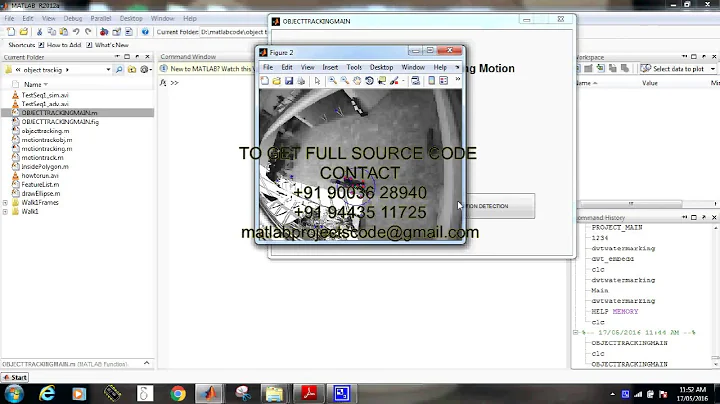Open Current Folder actions gear dropdown
This screenshot has width=720, height=404.
(146, 69)
